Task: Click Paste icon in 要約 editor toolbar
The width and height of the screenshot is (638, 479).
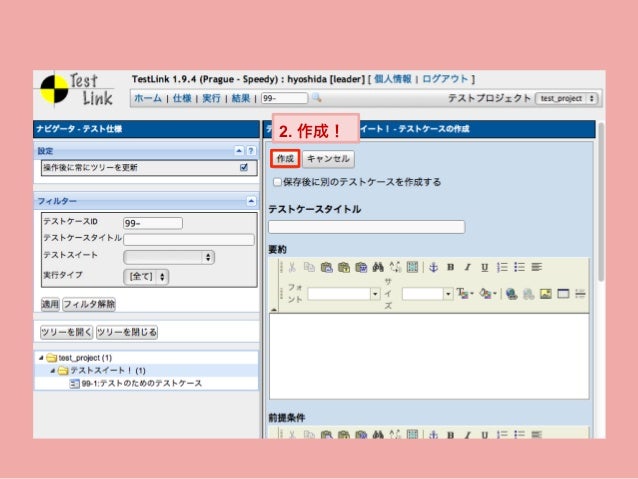Action: (326, 267)
